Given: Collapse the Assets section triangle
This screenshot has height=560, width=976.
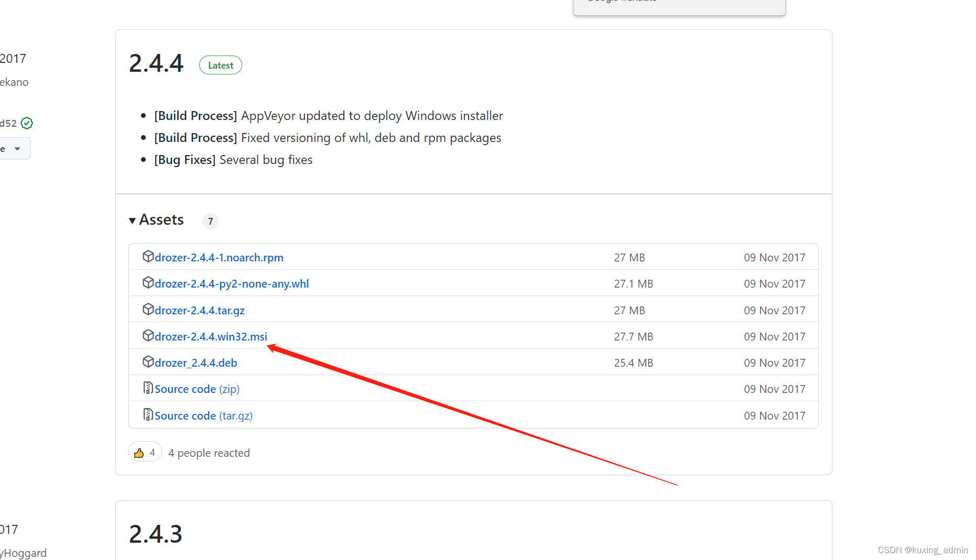Looking at the screenshot, I should pos(132,221).
